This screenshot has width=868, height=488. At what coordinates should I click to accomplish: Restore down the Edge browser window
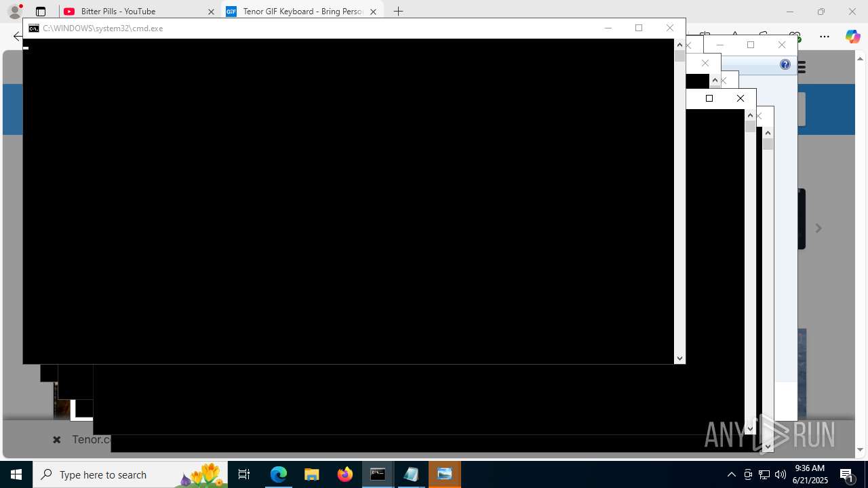[821, 12]
